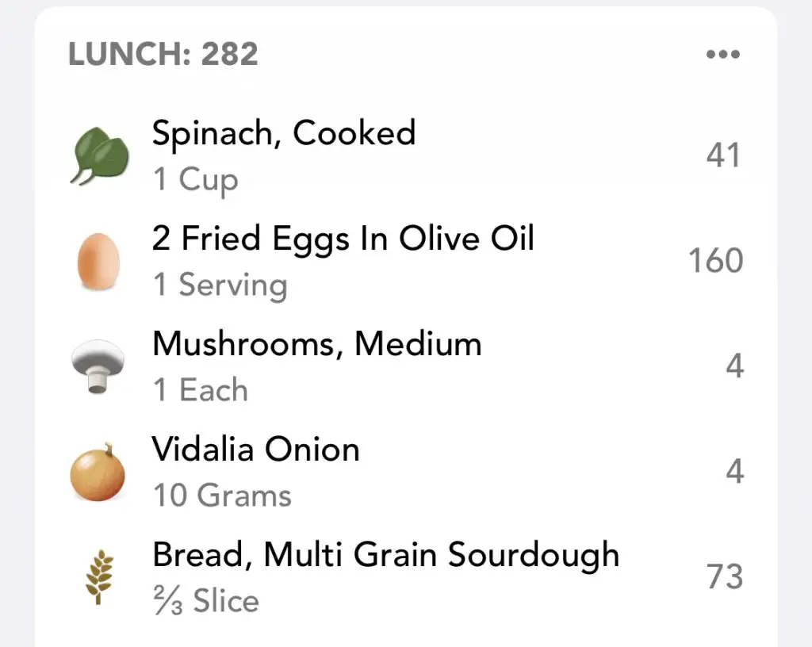Open the lunch three-dots options menu
This screenshot has width=812, height=647.
pos(722,56)
